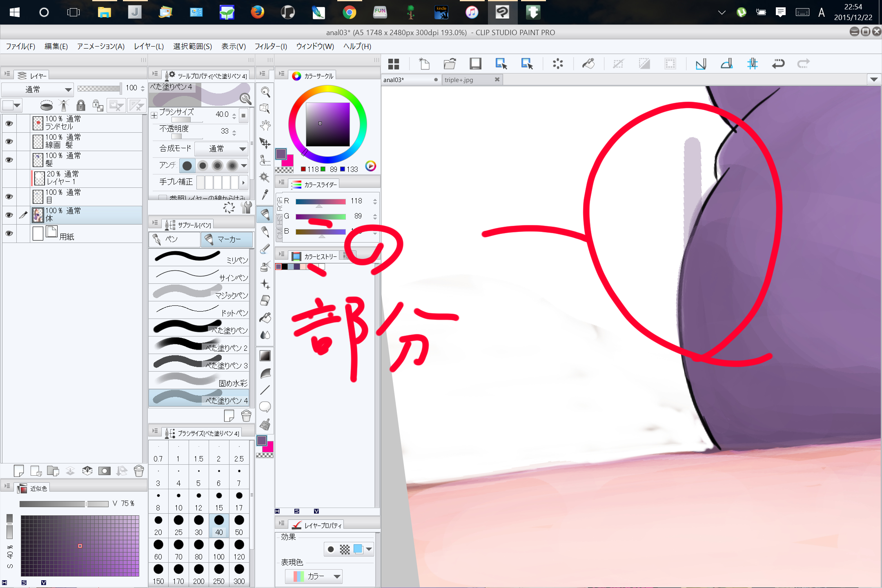Open the layer blend mode 通常 dropdown
The width and height of the screenshot is (882, 588).
(x=38, y=89)
